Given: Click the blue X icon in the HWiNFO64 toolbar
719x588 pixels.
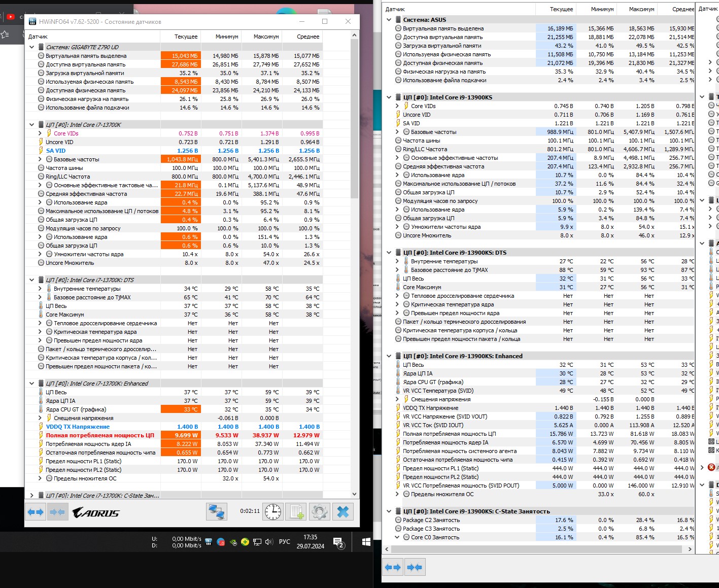Looking at the screenshot, I should [x=343, y=512].
